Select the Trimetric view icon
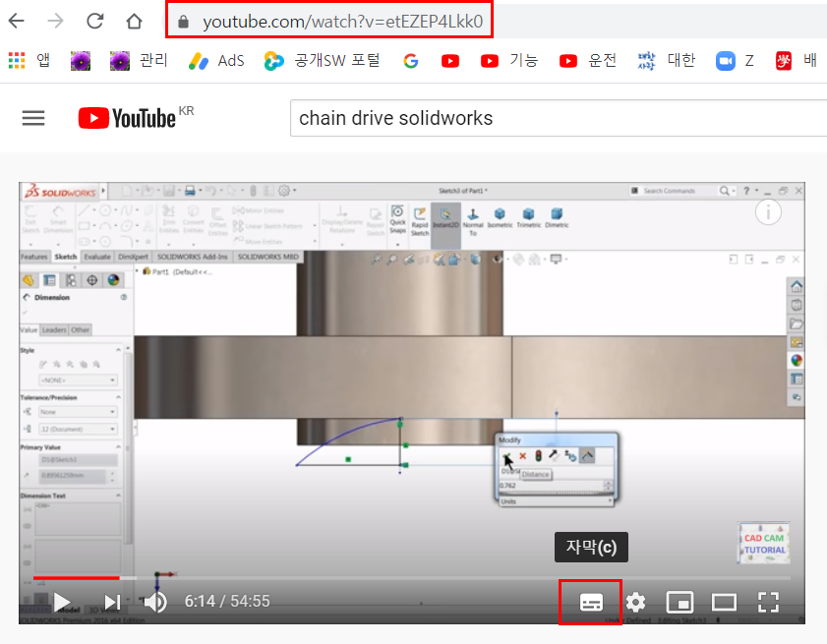Screen dimensions: 827x644 pyautogui.click(x=528, y=218)
